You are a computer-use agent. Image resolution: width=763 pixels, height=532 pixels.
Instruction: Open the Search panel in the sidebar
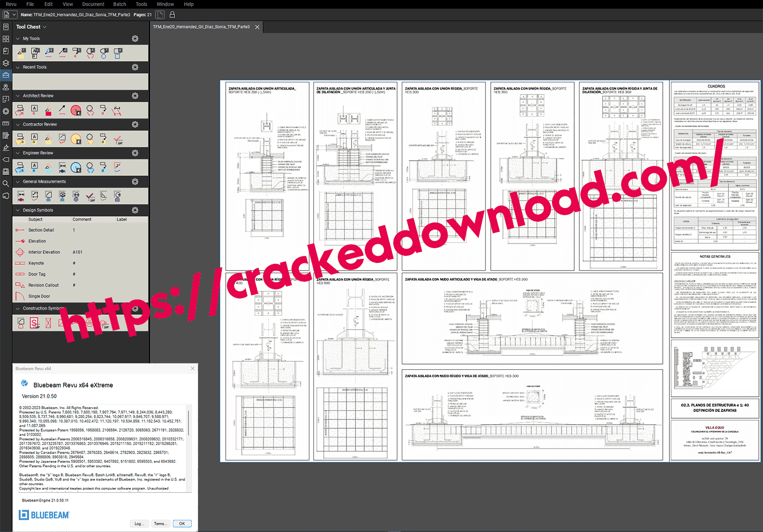[x=6, y=184]
